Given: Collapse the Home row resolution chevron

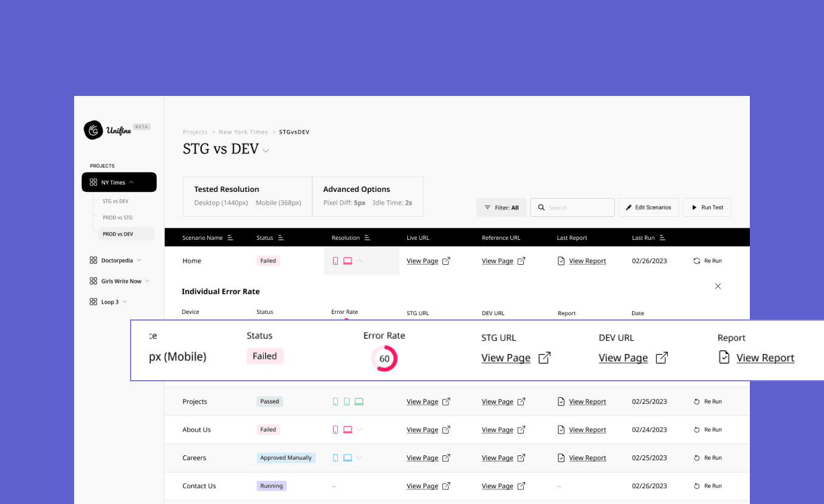Looking at the screenshot, I should tap(359, 261).
